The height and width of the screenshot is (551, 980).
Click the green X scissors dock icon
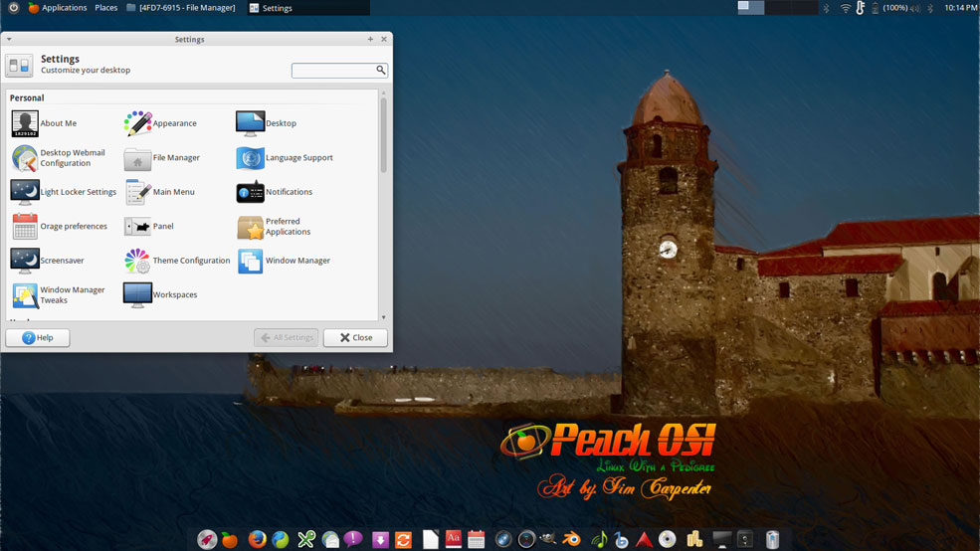click(306, 539)
